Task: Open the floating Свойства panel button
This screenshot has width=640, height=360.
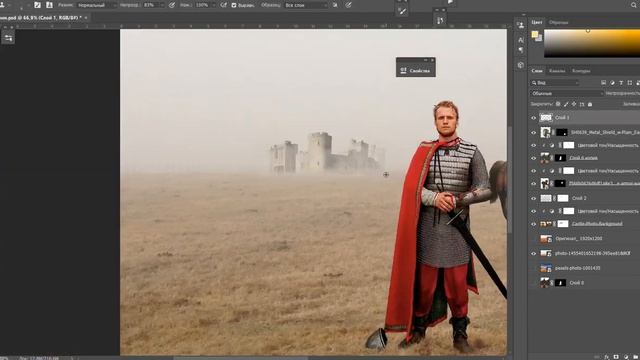Action: [x=416, y=71]
